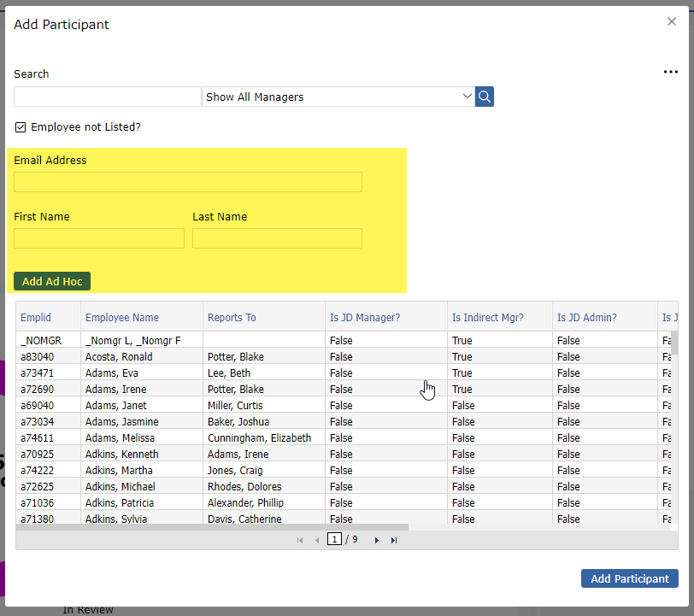Click the page number input box
The width and height of the screenshot is (694, 616).
(x=334, y=539)
